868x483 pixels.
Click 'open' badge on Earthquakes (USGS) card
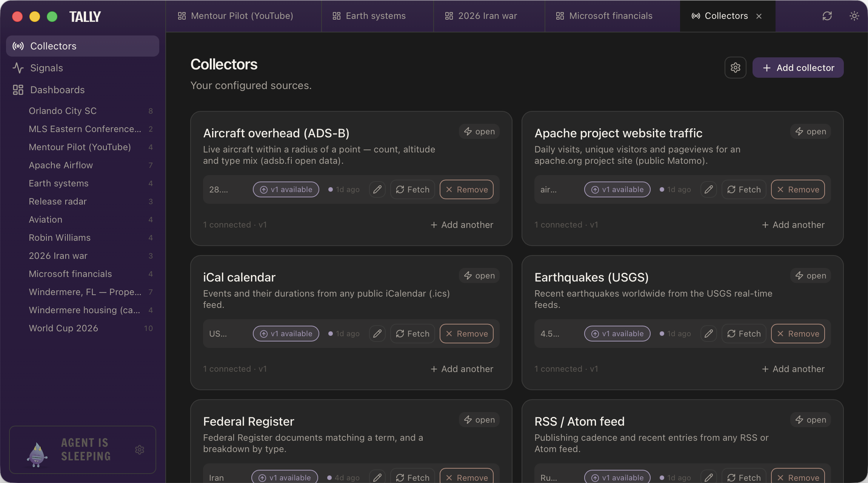pyautogui.click(x=811, y=275)
